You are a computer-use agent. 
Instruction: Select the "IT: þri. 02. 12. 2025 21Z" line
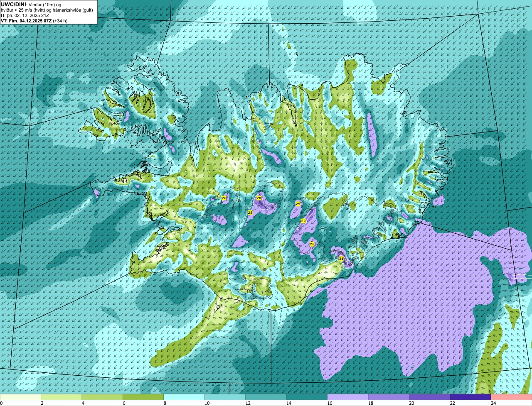click(x=25, y=15)
